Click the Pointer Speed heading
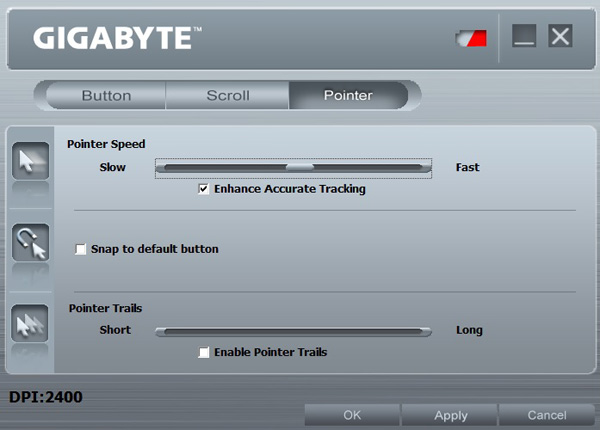This screenshot has height=430, width=600. click(x=106, y=144)
